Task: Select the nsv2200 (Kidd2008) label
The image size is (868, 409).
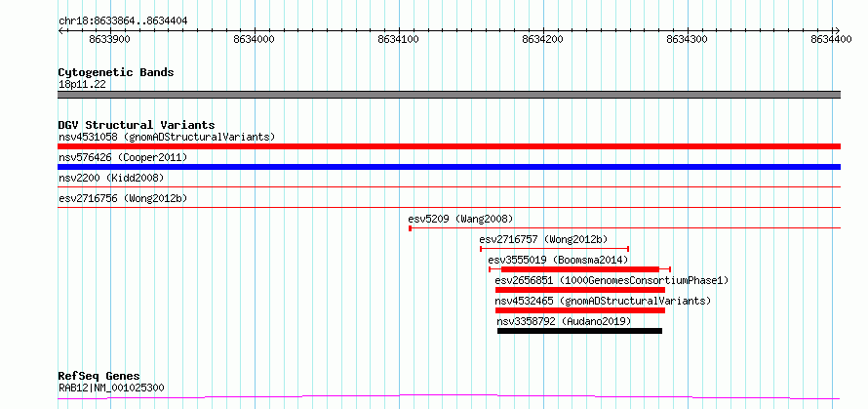Action: tap(111, 178)
